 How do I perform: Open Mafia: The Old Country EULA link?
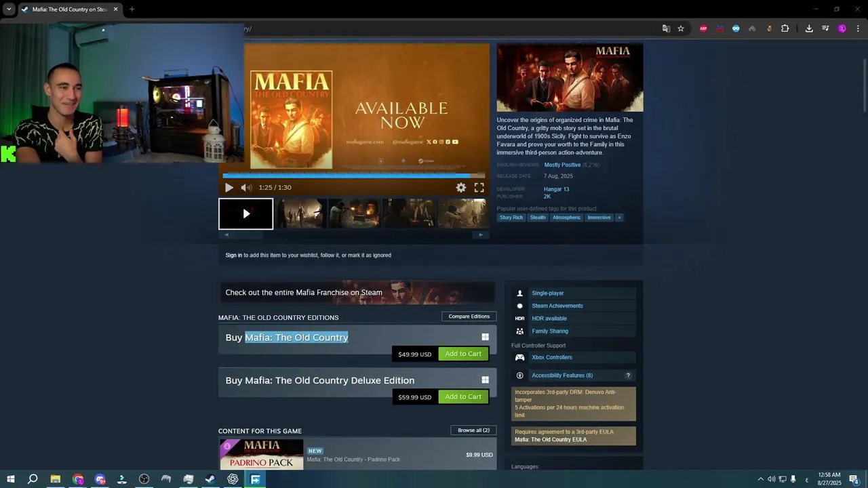coord(551,439)
